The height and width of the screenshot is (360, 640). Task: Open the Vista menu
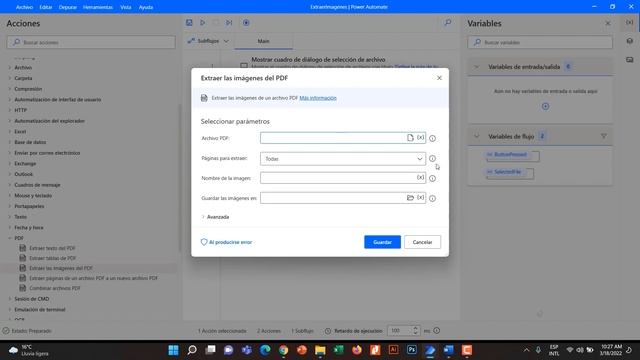click(x=126, y=7)
